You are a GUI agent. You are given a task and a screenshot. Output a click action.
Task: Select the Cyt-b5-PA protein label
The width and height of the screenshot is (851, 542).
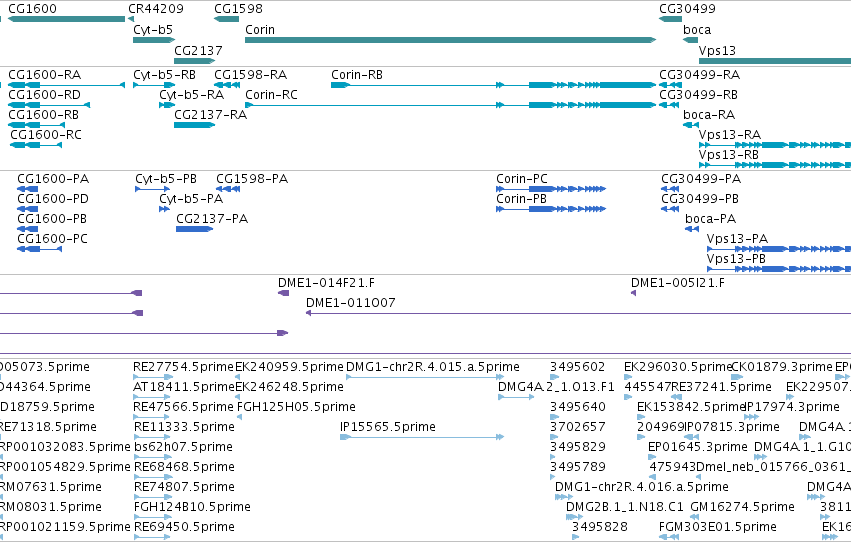tap(191, 199)
